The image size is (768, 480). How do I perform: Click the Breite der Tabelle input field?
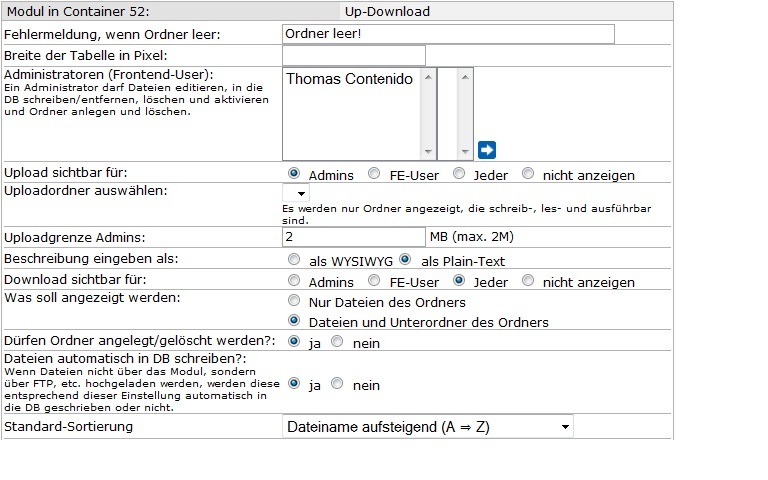point(354,55)
